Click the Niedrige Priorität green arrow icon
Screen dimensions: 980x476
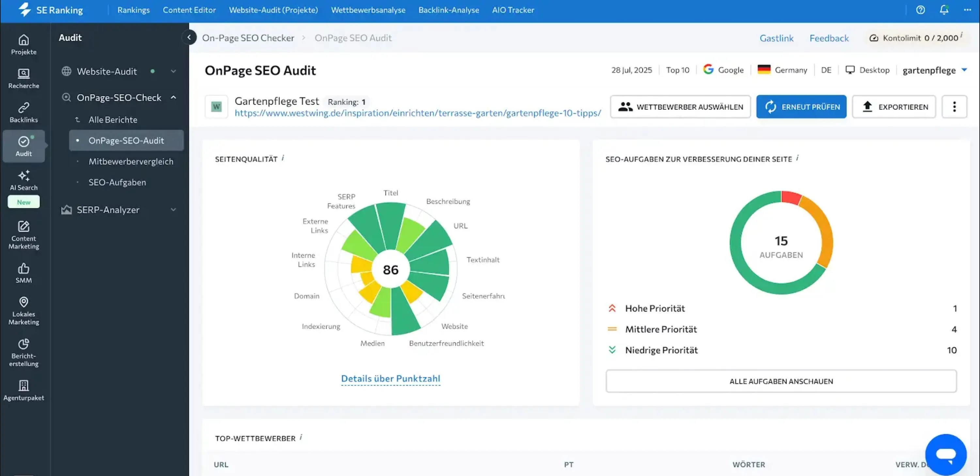[612, 350]
